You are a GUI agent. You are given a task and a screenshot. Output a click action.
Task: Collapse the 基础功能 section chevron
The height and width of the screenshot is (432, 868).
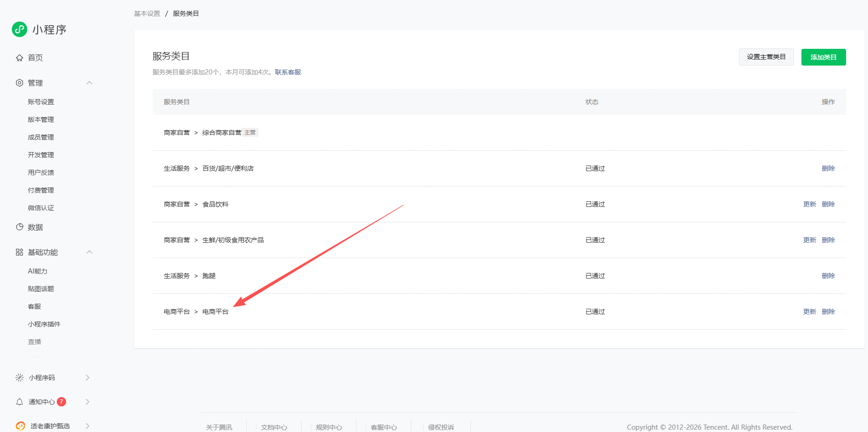point(89,252)
